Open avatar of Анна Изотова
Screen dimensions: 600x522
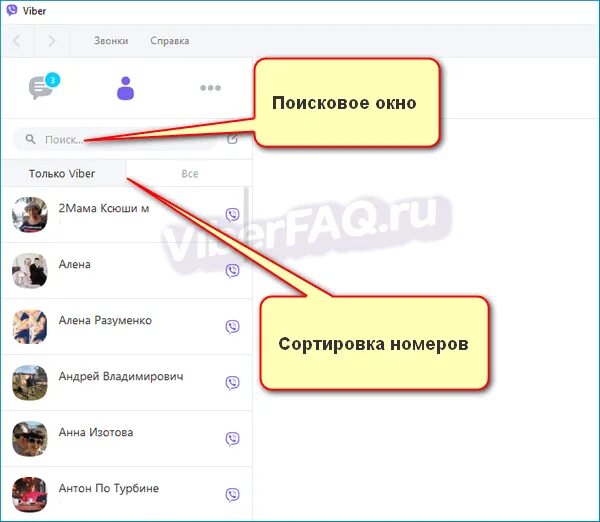(x=30, y=439)
